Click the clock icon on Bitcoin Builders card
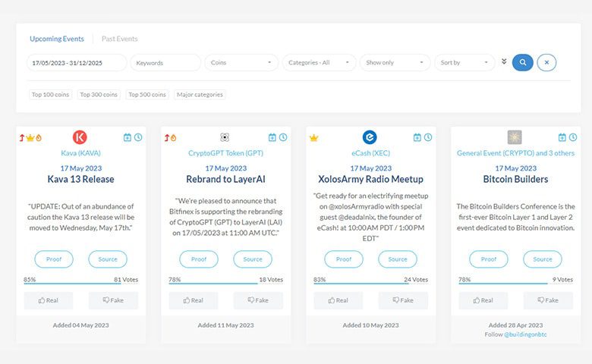 [x=573, y=137]
